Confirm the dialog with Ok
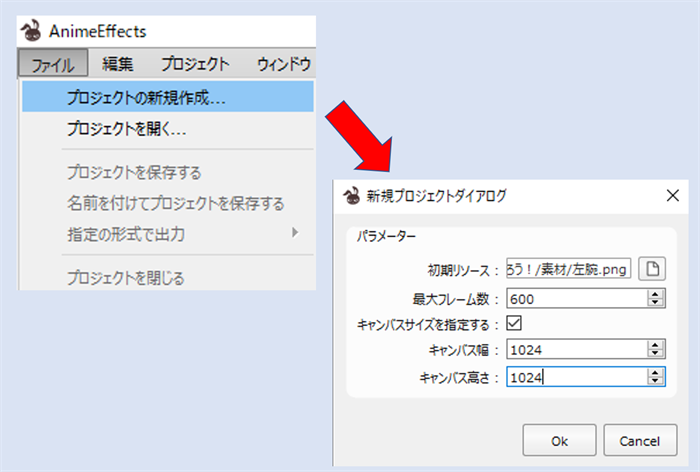 click(559, 441)
